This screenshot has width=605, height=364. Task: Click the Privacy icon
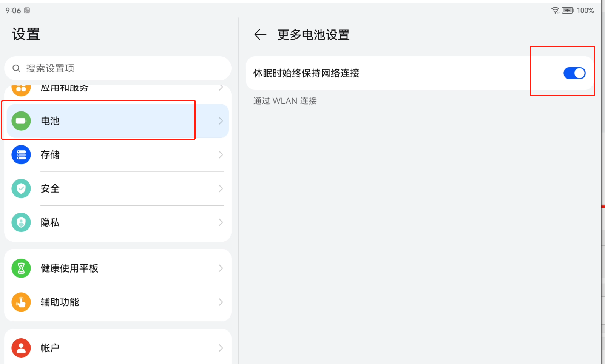(x=21, y=222)
